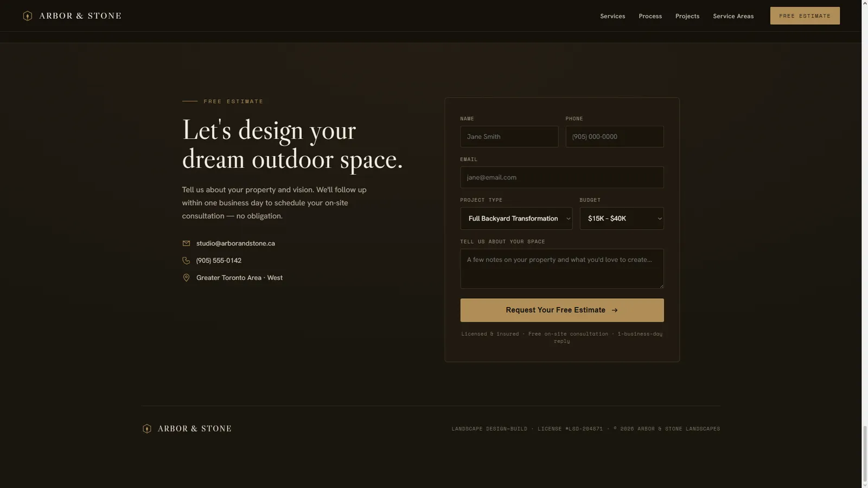Click the phone icon beside (905) 555-0142

(x=186, y=261)
